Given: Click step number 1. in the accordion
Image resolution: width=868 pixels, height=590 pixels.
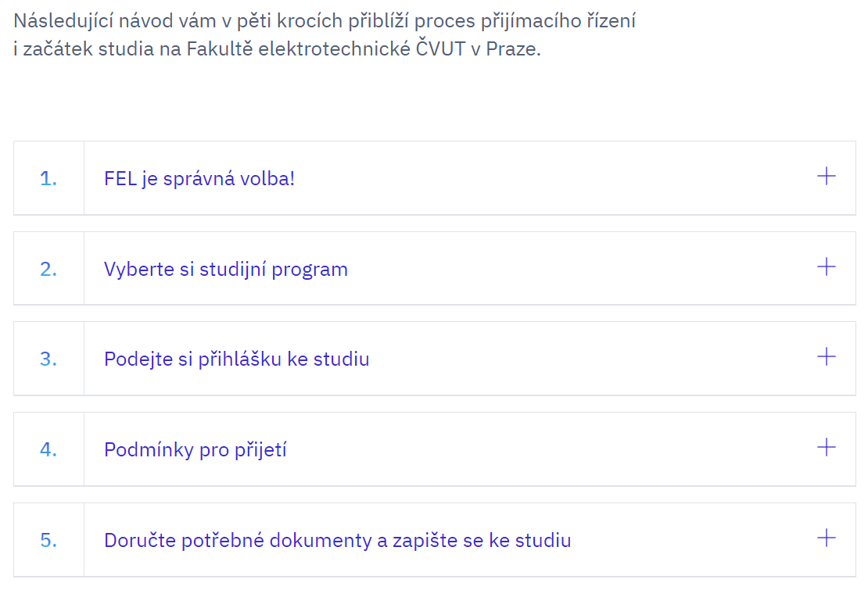Looking at the screenshot, I should (48, 179).
